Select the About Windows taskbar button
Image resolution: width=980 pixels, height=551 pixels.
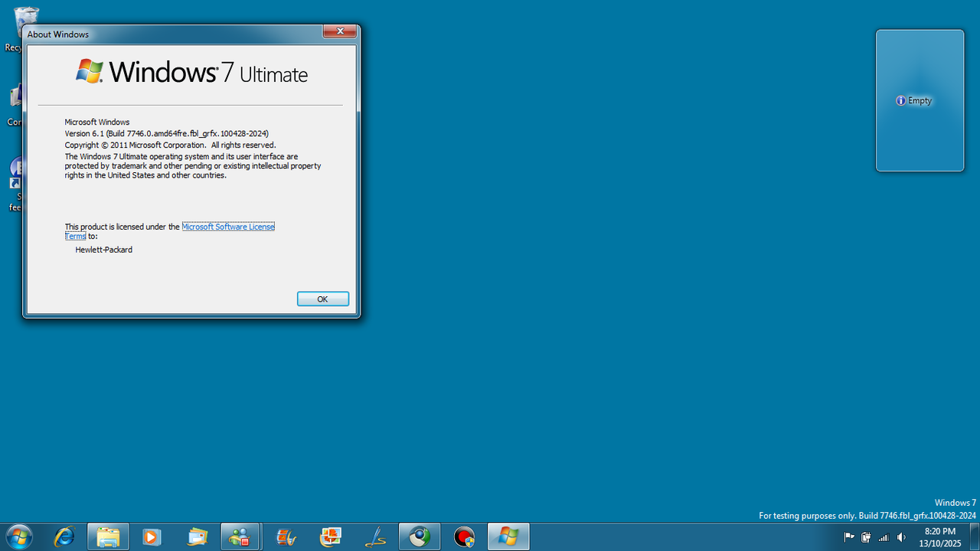point(508,537)
